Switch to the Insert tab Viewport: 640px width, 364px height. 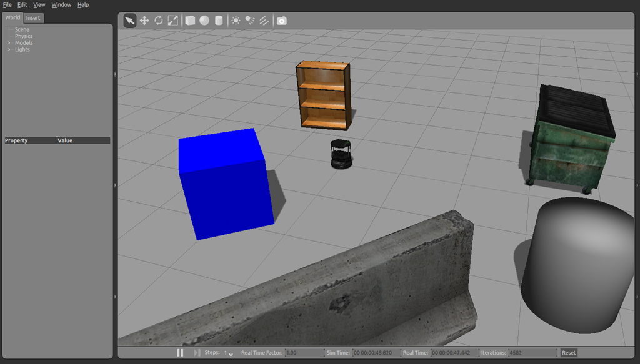[x=33, y=18]
